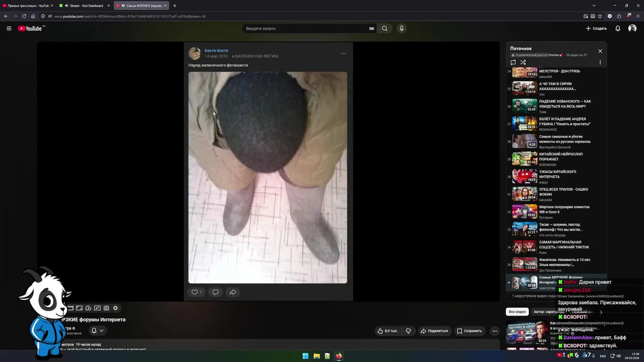The width and height of the screenshot is (644, 362).
Task: Go to browser home page icon
Action: tap(33, 16)
